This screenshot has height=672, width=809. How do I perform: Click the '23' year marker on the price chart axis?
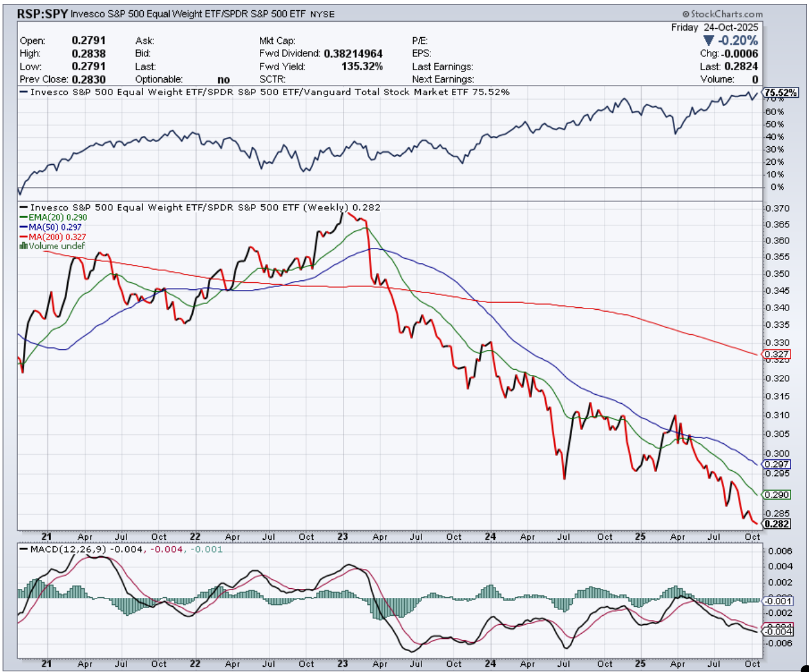[343, 537]
